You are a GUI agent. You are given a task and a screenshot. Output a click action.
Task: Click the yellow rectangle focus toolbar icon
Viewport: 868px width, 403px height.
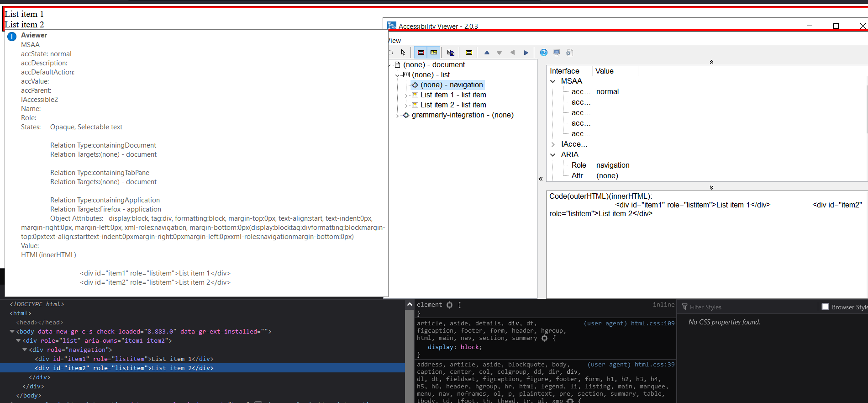(x=468, y=53)
